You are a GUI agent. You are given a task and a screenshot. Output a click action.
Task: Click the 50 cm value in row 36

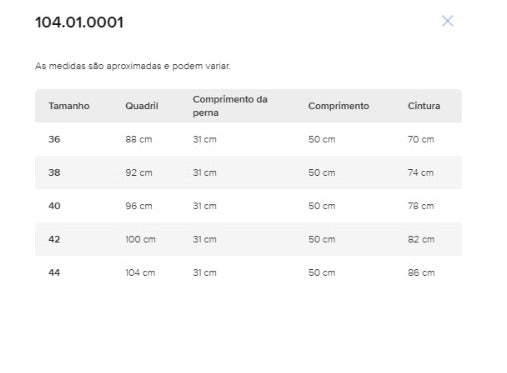322,139
